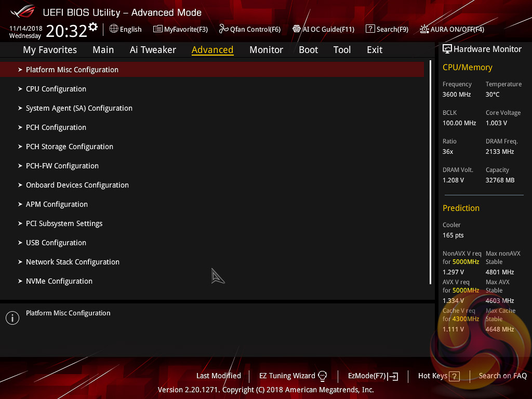Click the AI OC Guide chip icon

tap(297, 29)
